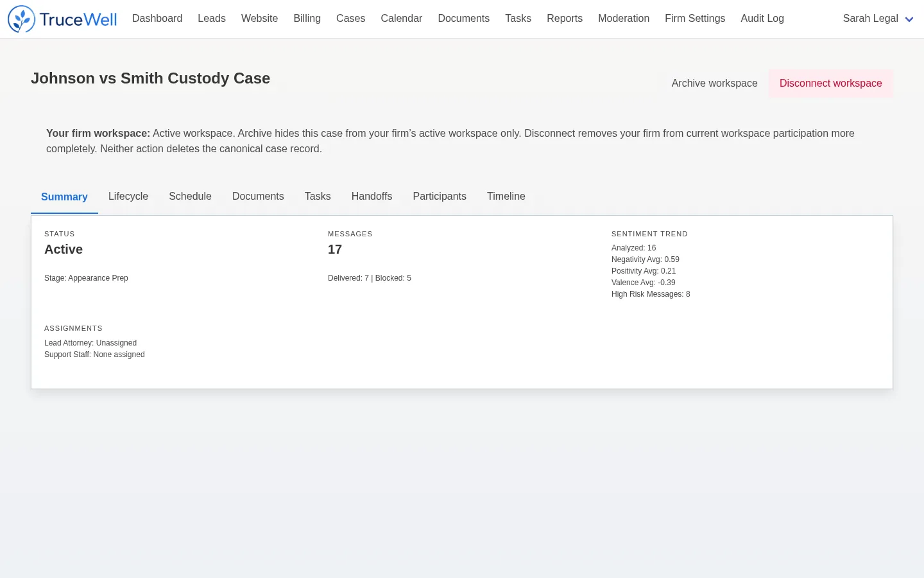Image resolution: width=924 pixels, height=578 pixels.
Task: Open Tasks in the top navigation bar
Action: pos(518,19)
